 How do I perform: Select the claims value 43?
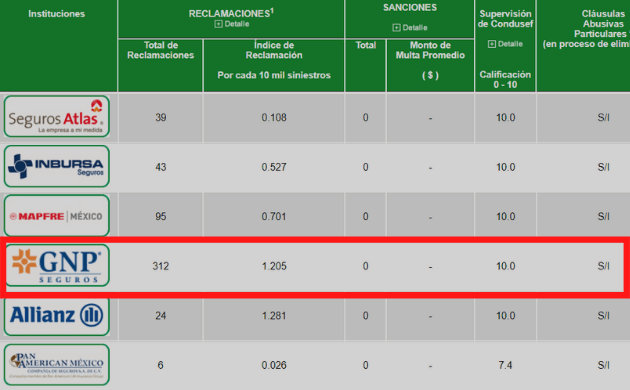pyautogui.click(x=161, y=167)
